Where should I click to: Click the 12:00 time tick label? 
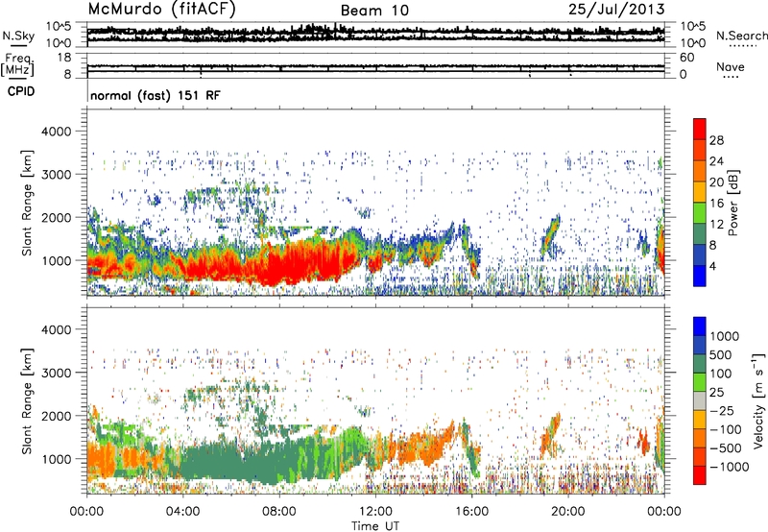[375, 512]
